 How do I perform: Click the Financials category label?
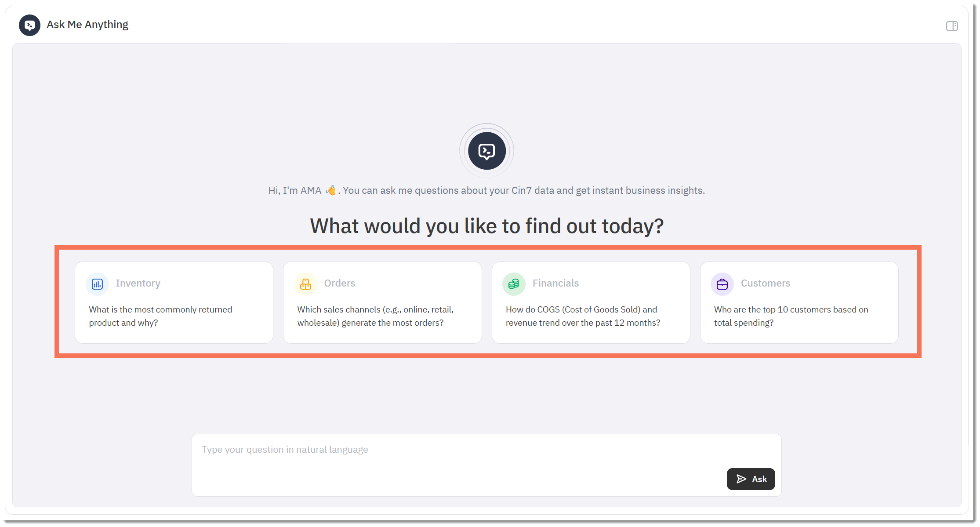click(x=555, y=283)
